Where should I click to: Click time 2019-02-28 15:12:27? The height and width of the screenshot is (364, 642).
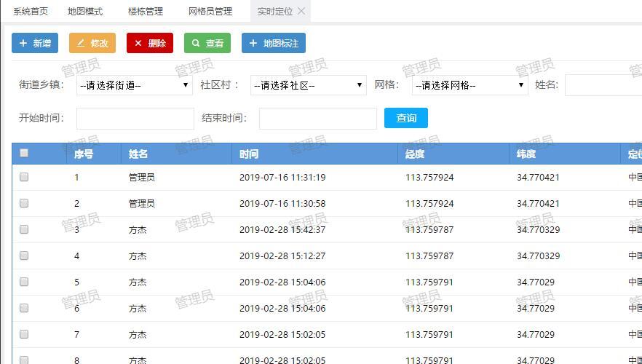[x=282, y=256]
